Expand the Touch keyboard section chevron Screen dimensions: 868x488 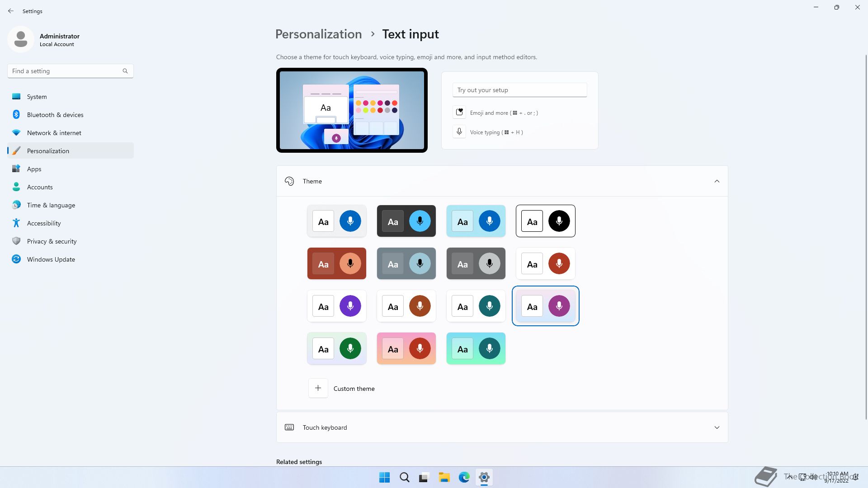click(717, 427)
